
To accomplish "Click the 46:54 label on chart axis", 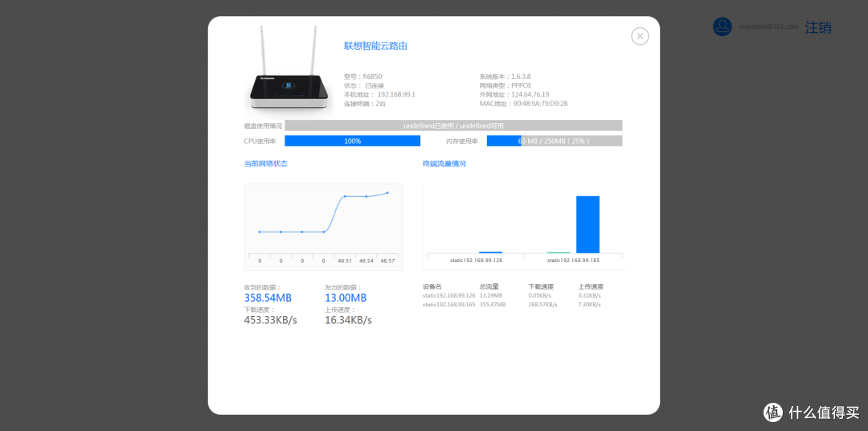I will point(366,261).
